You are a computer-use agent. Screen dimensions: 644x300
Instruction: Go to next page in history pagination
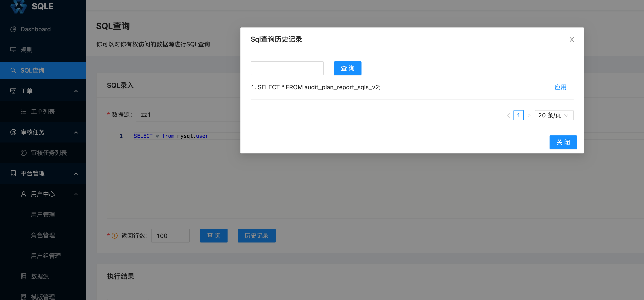coord(529,115)
